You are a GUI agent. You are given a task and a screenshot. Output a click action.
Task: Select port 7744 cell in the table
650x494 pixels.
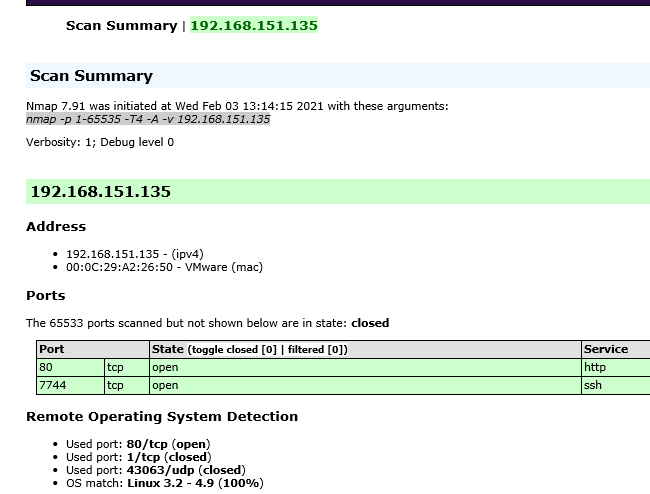[x=69, y=385]
